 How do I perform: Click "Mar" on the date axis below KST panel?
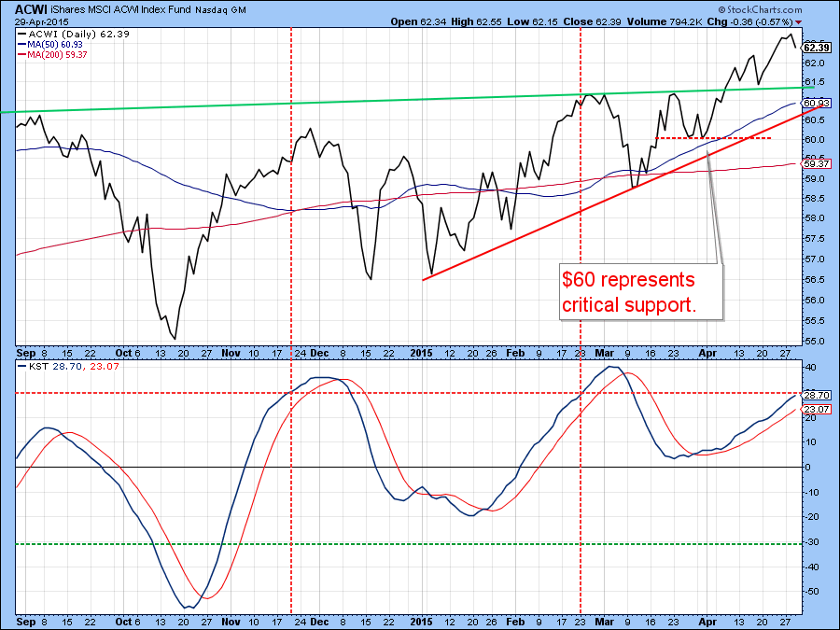pyautogui.click(x=605, y=622)
